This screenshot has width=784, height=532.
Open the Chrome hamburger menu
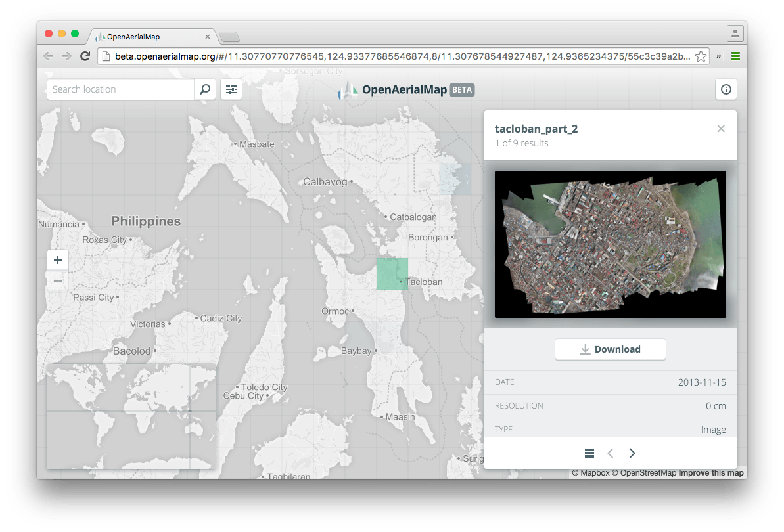click(735, 56)
